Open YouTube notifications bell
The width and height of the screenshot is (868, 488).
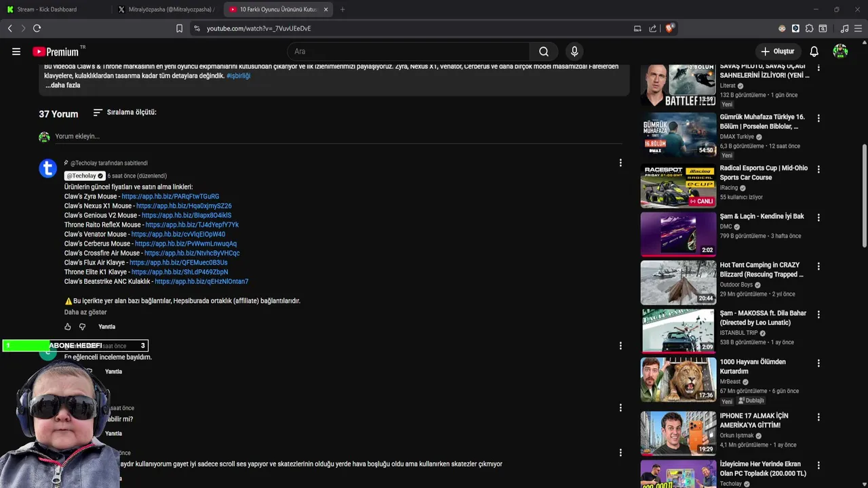pyautogui.click(x=814, y=52)
